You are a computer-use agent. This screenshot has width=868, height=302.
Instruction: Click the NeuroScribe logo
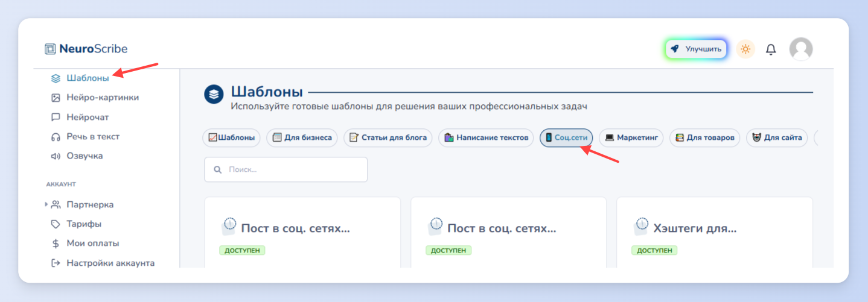[86, 49]
